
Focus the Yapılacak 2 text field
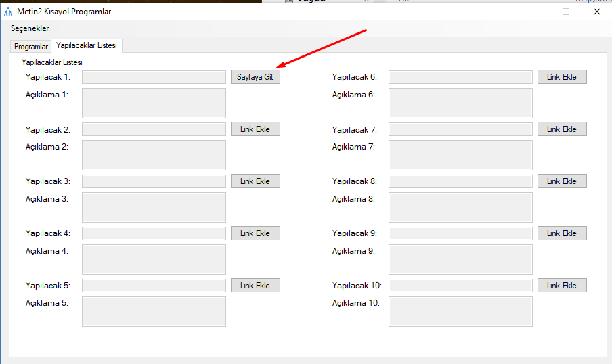click(x=154, y=129)
